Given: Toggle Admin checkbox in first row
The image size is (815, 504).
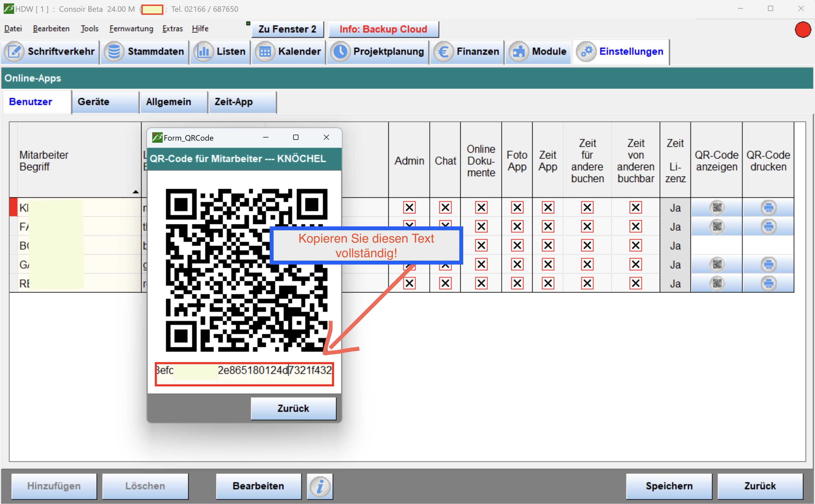Looking at the screenshot, I should [x=409, y=207].
